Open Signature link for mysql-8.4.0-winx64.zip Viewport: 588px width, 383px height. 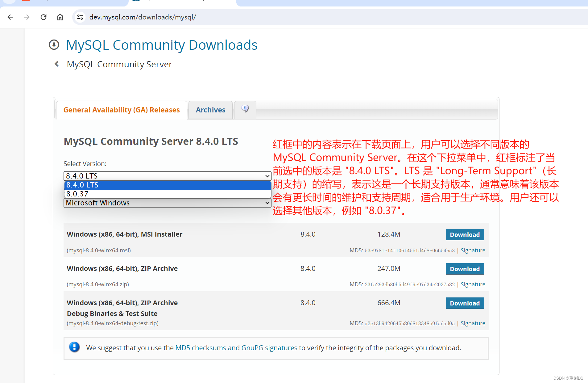click(x=473, y=284)
